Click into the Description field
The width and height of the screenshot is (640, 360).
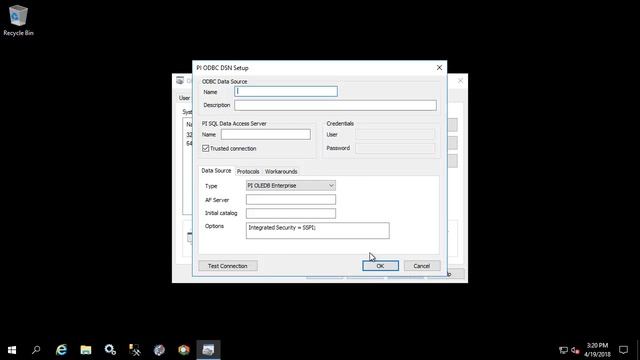pyautogui.click(x=335, y=105)
